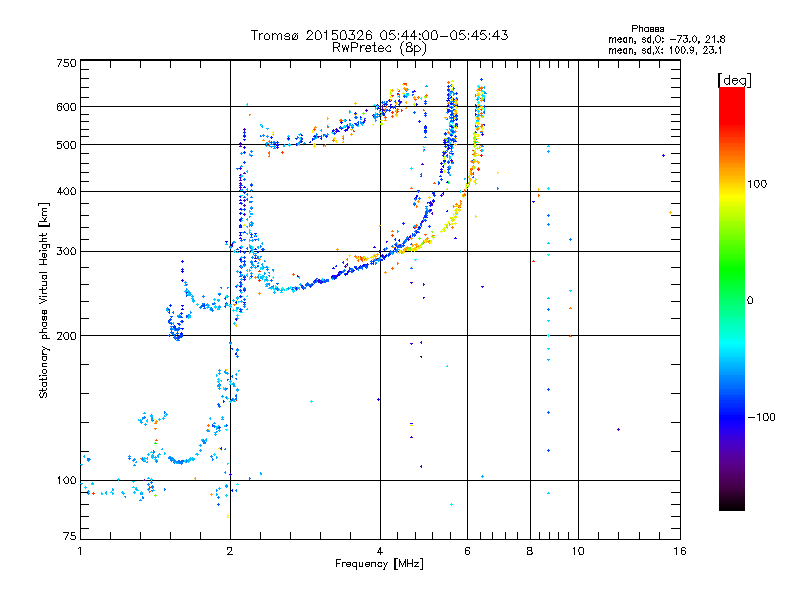Click the x-axis tick label 4

pyautogui.click(x=380, y=551)
